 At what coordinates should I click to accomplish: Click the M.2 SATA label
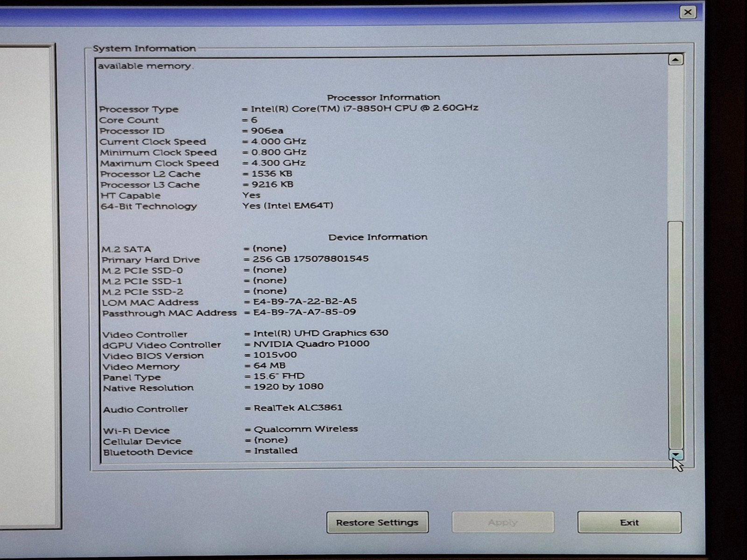127,249
